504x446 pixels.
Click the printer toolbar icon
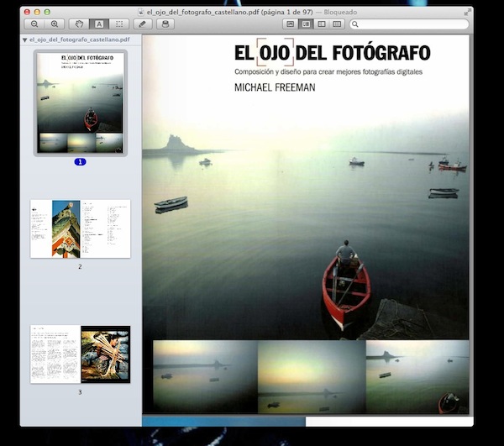tap(165, 24)
